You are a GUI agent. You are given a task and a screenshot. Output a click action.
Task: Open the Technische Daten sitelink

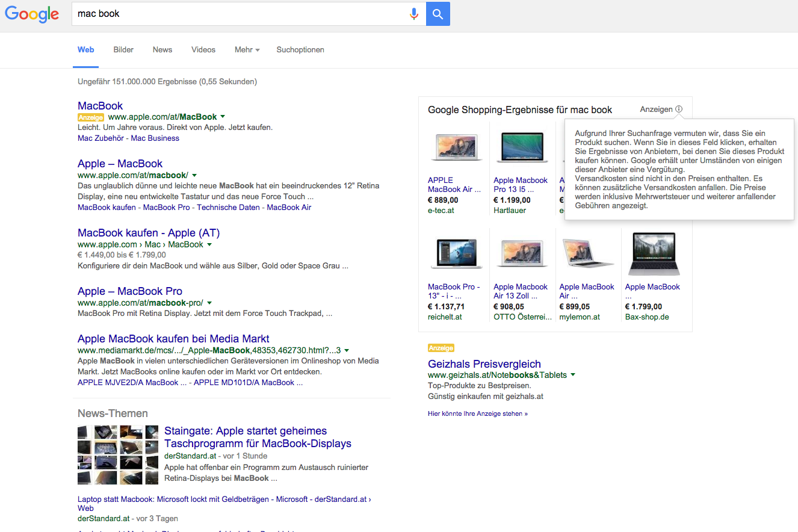[x=229, y=208]
